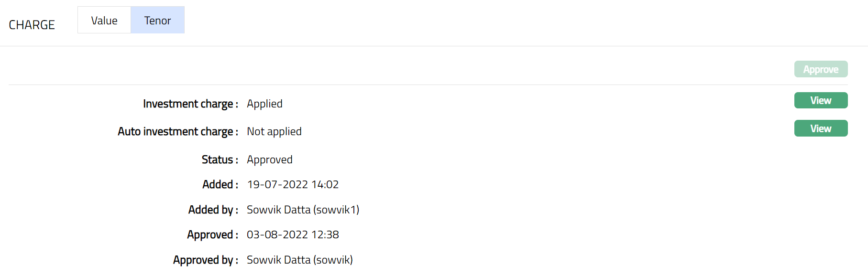
Task: Select the Tenor tab
Action: [x=157, y=21]
